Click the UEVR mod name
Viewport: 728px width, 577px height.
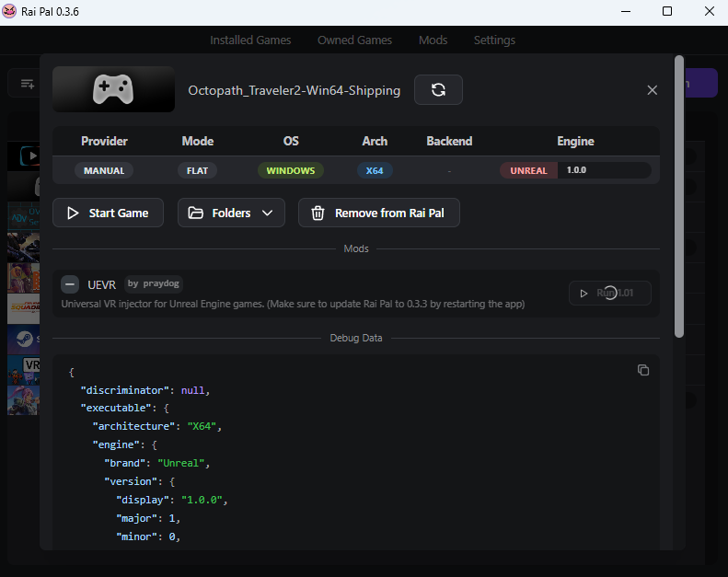point(101,284)
